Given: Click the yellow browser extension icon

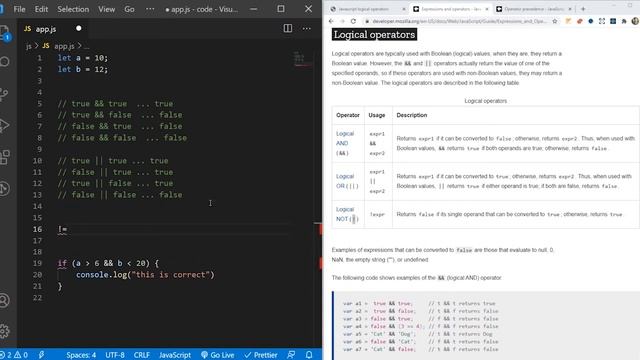Looking at the screenshot, I should 568,21.
